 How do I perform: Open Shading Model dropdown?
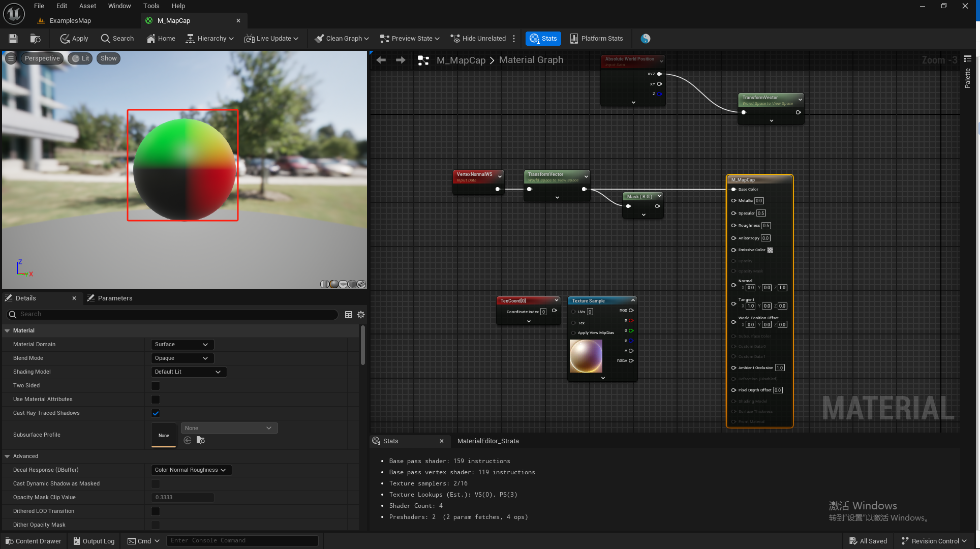coord(189,372)
